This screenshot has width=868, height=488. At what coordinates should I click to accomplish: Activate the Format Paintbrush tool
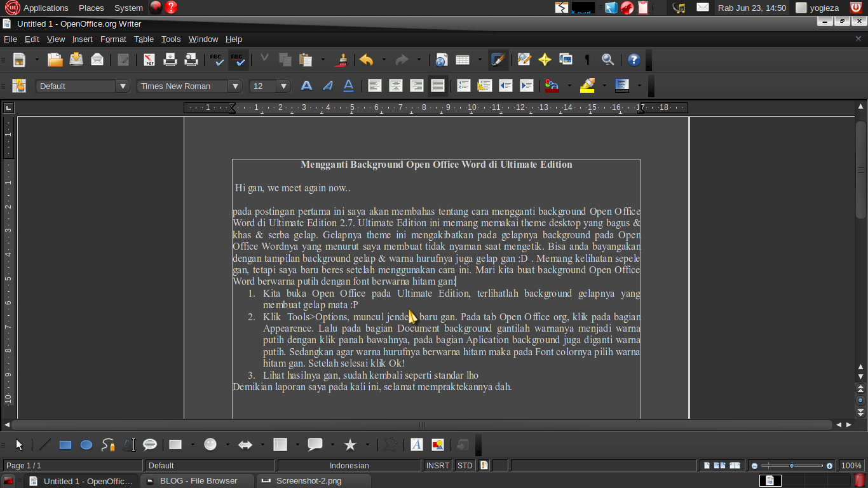342,60
